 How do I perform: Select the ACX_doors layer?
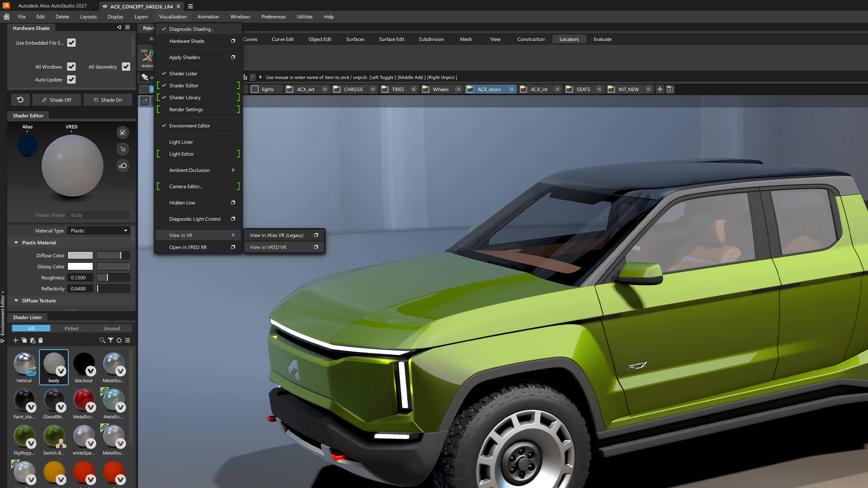[490, 89]
